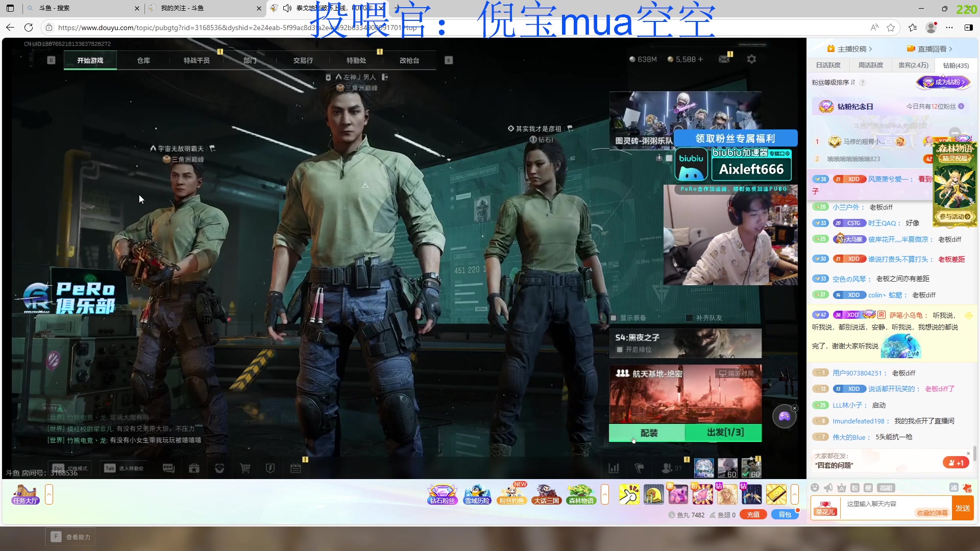Expand the arrow after 森林物语 activities

pos(605,494)
